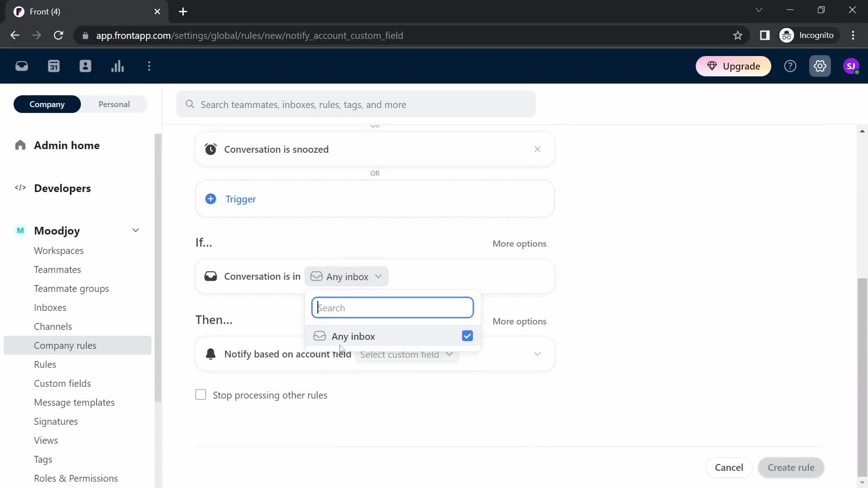Click More options next to If
868x488 pixels.
pos(519,244)
